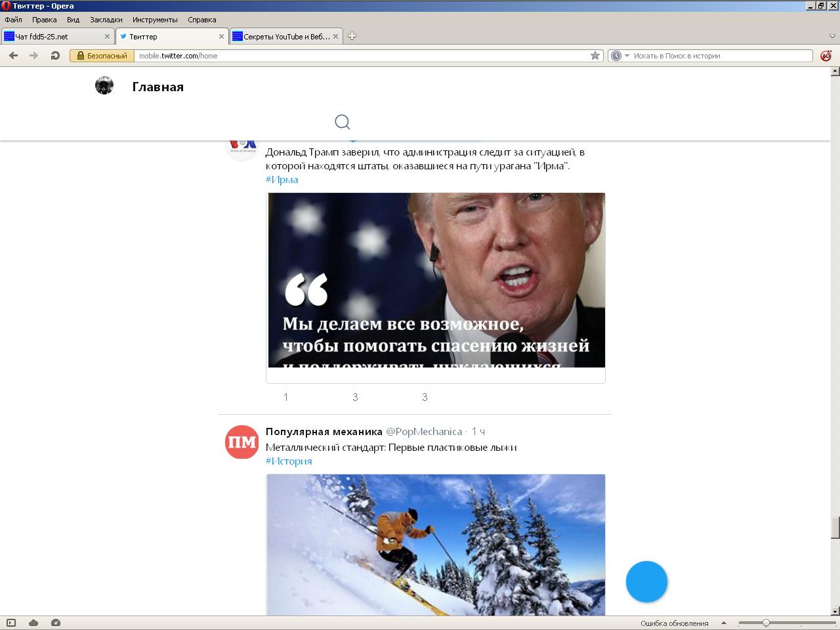
Task: Open the closed tabs list arrow
Action: click(x=832, y=36)
